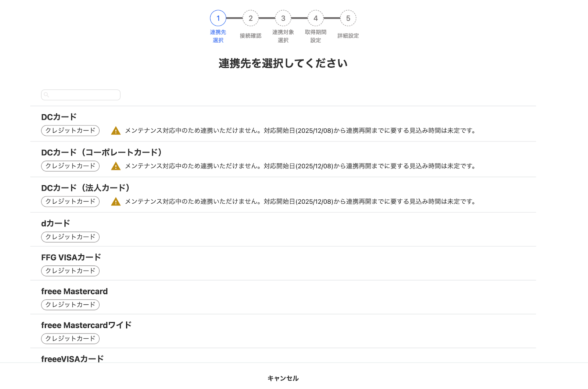Select step 5 詳細設定 circle
588x389 pixels.
[348, 18]
